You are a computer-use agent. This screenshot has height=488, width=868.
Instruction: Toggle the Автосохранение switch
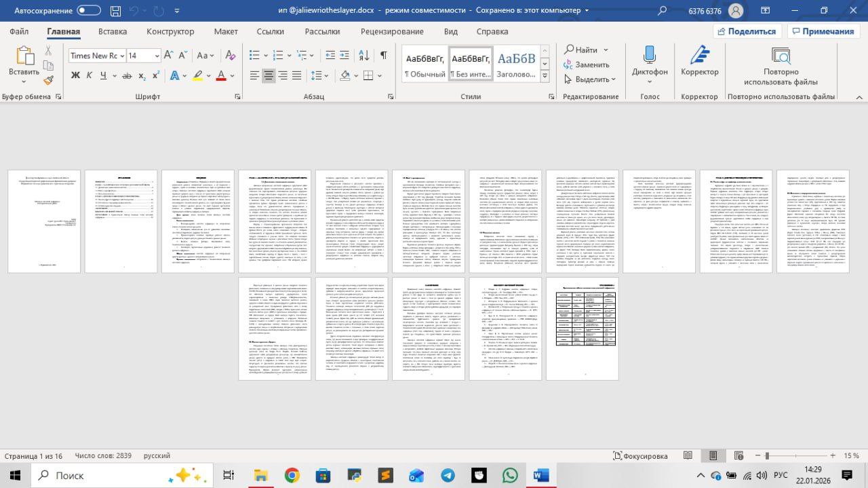click(89, 10)
